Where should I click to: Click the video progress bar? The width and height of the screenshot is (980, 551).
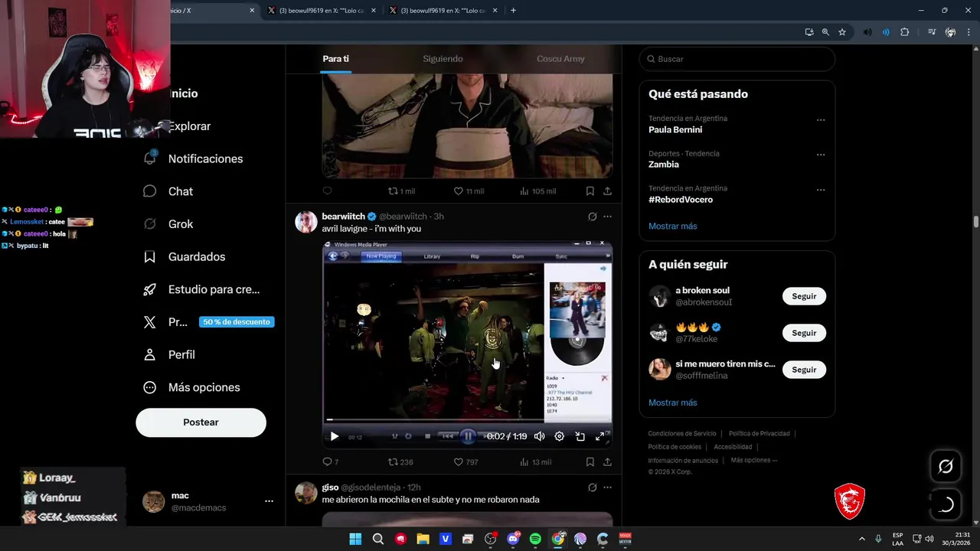[467, 419]
